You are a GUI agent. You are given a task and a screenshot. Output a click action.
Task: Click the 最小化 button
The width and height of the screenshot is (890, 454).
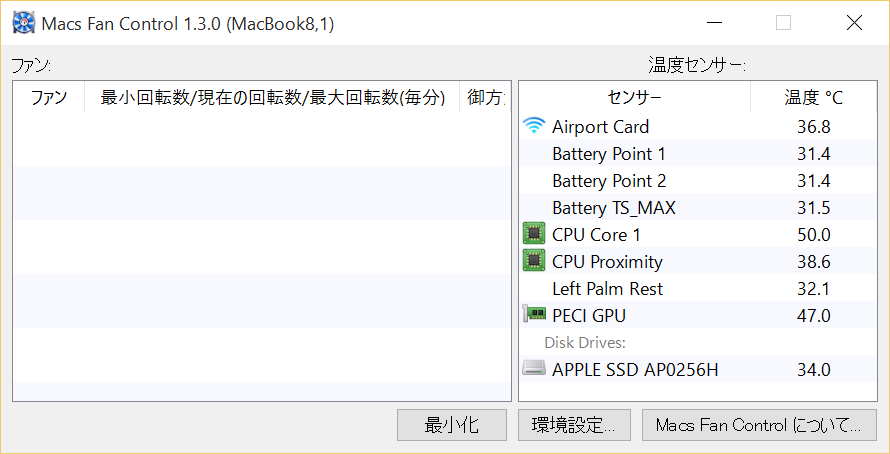point(452,424)
